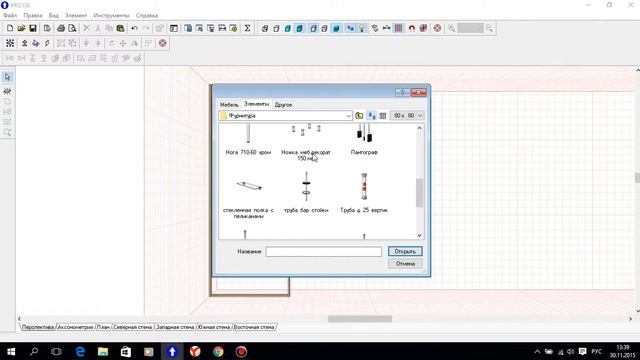Switch to the Перспектива view tab
This screenshot has height=360, width=640.
[x=38, y=327]
